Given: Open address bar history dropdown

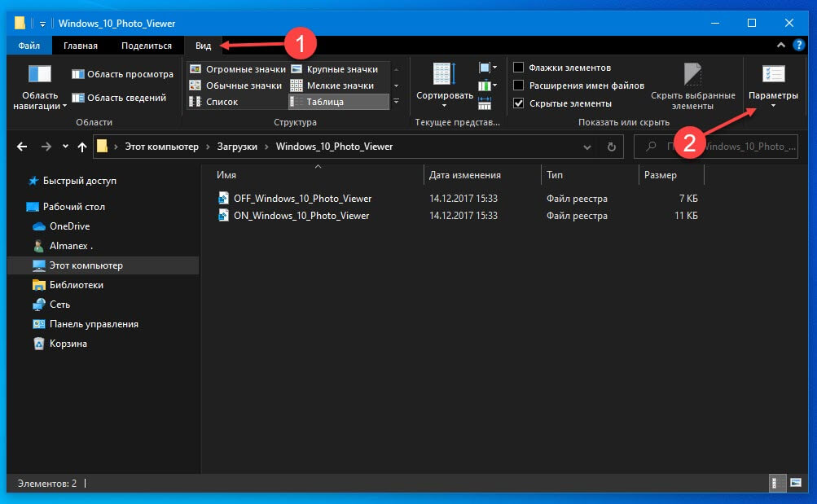Looking at the screenshot, I should pos(587,147).
